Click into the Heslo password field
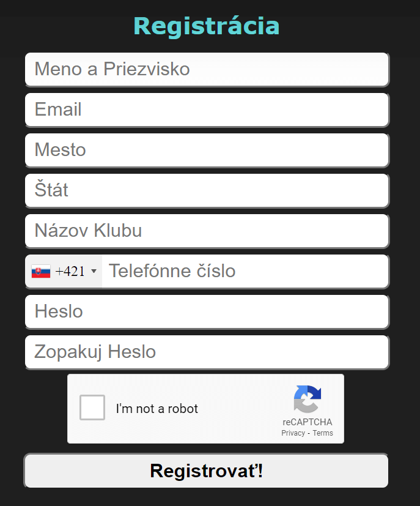Screen dimensions: 420x506 pos(207,311)
